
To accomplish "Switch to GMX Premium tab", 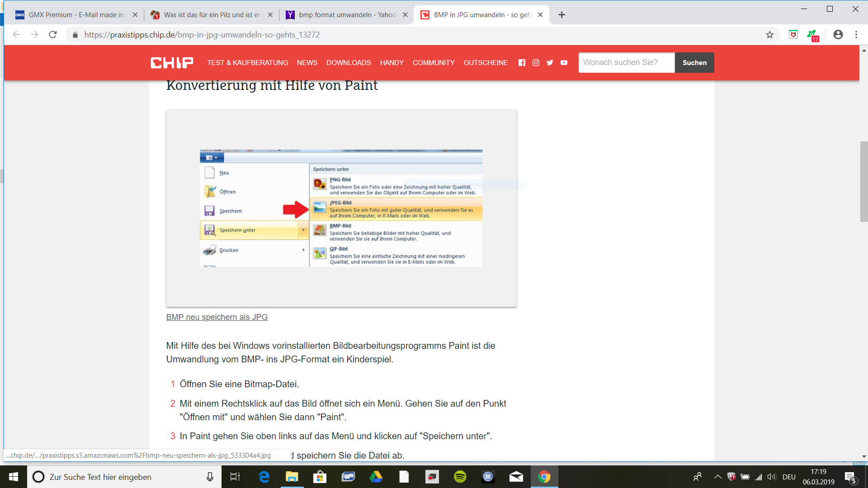I will click(x=72, y=15).
